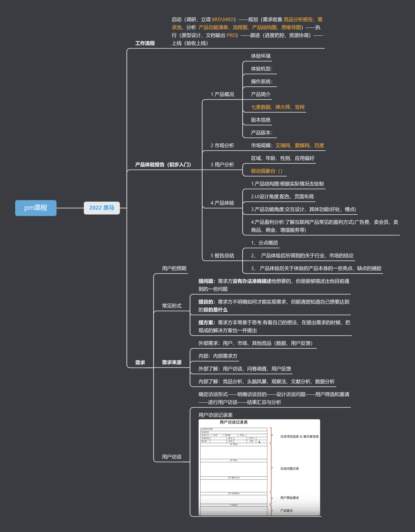Click the 用户的预期 node
The image size is (415, 532).
click(x=174, y=268)
